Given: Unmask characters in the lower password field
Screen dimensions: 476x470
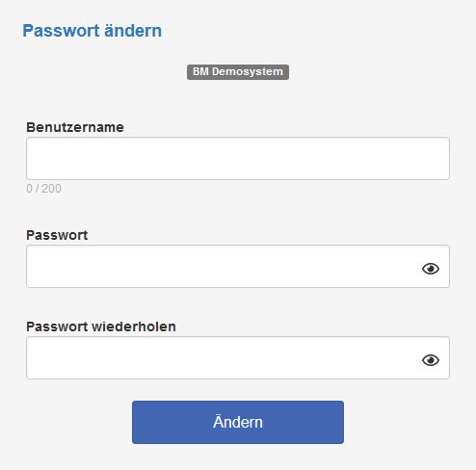Looking at the screenshot, I should tap(431, 360).
